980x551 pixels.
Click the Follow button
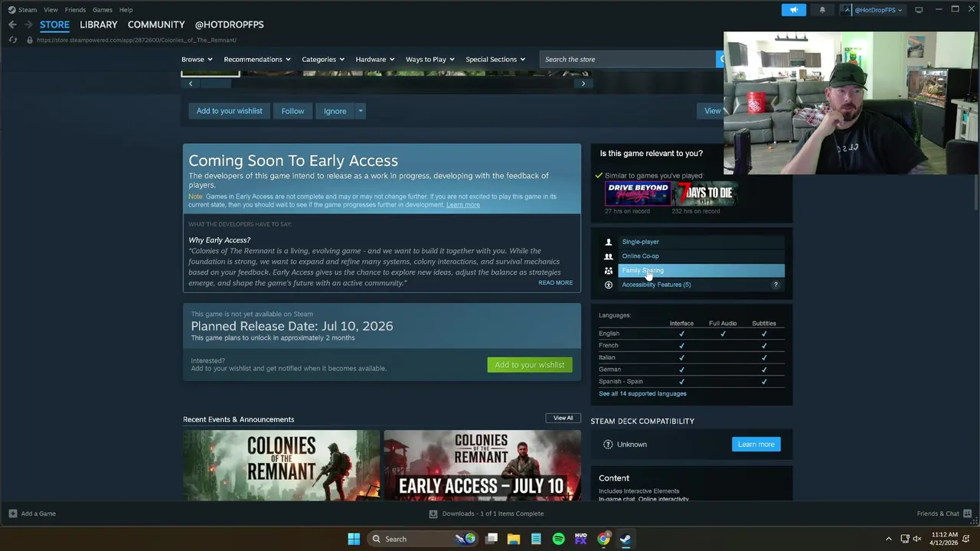tap(292, 111)
